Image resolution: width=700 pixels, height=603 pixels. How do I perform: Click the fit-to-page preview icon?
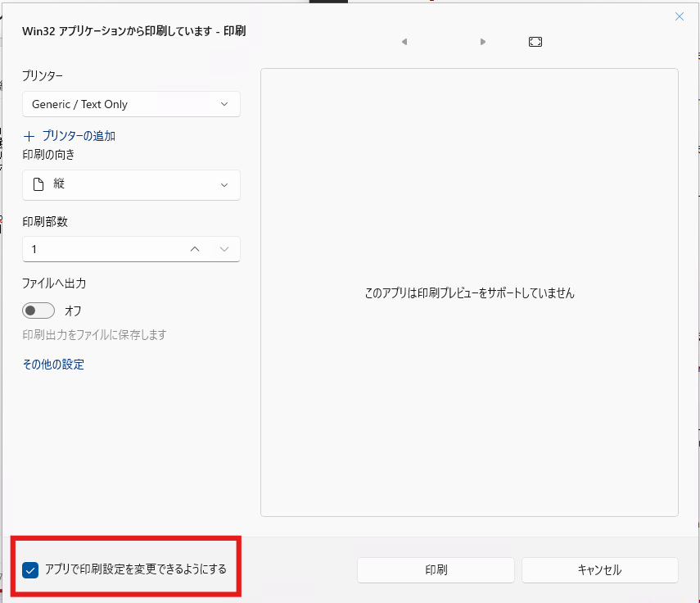[x=535, y=42]
